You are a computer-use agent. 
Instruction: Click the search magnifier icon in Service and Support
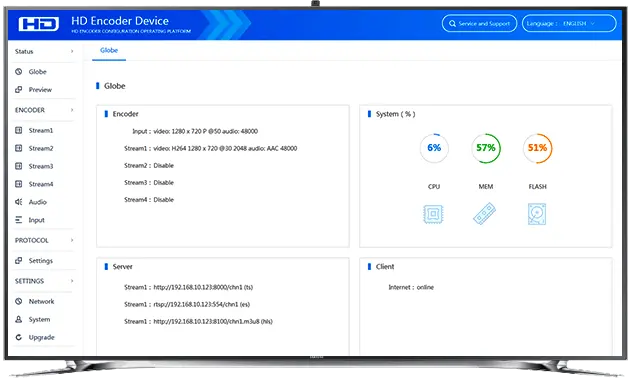452,24
